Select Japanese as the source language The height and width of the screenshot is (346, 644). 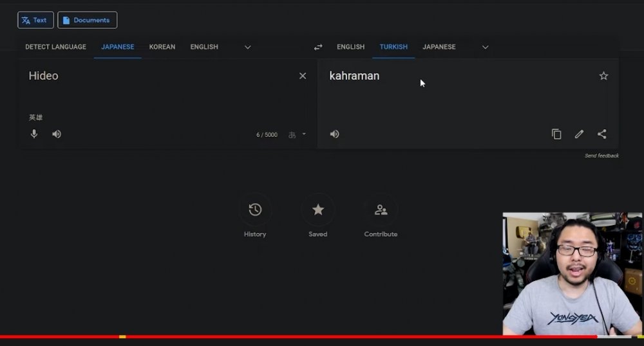(x=117, y=47)
